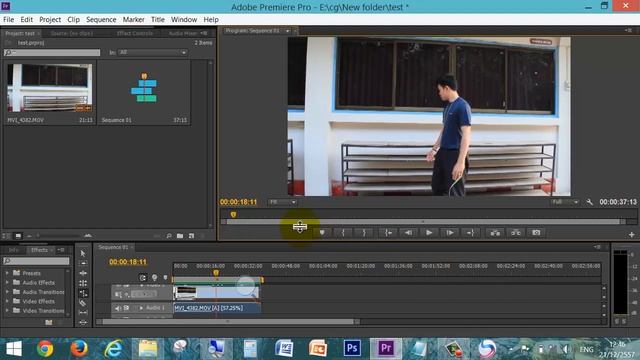Open Photoshop from the taskbar
The width and height of the screenshot is (640, 360).
351,349
